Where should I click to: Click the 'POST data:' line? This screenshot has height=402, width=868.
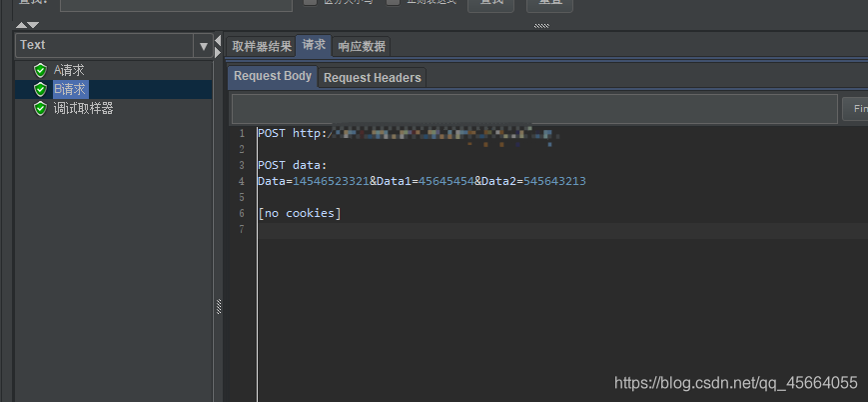coord(293,165)
